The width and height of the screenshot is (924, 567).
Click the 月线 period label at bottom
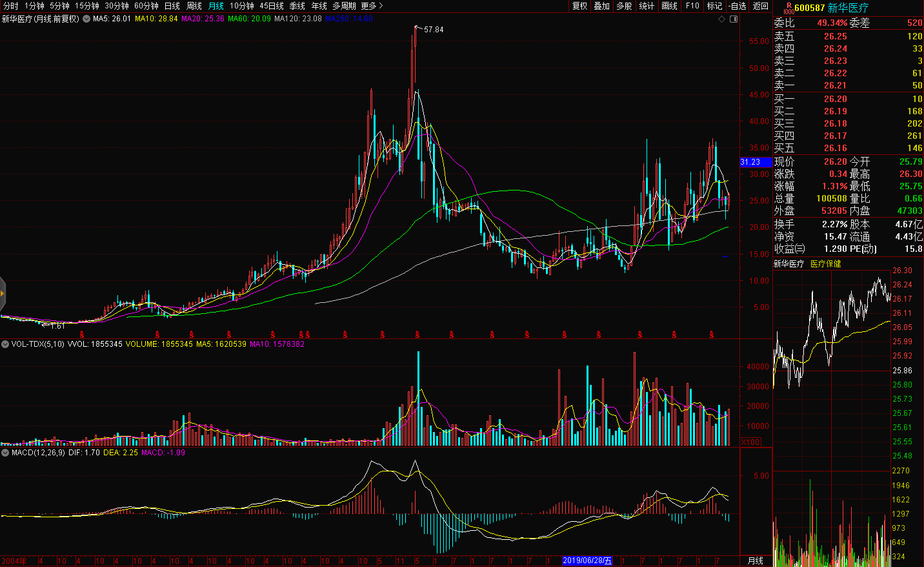click(755, 561)
